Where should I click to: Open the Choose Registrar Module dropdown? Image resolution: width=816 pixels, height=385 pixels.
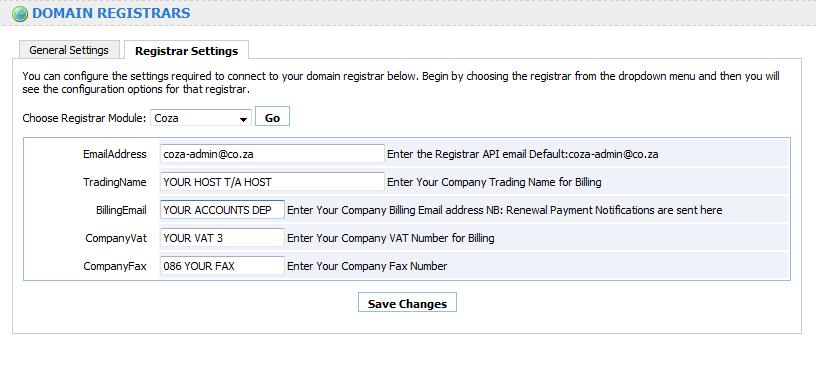tap(201, 118)
